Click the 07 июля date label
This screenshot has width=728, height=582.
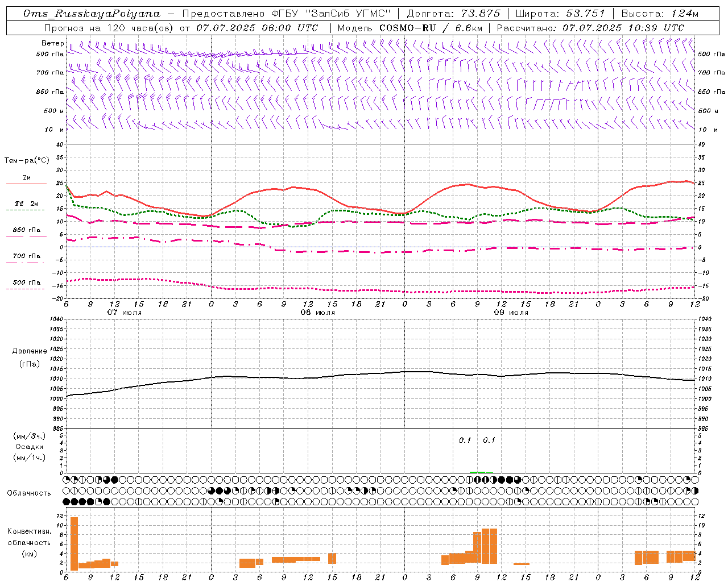click(x=125, y=313)
